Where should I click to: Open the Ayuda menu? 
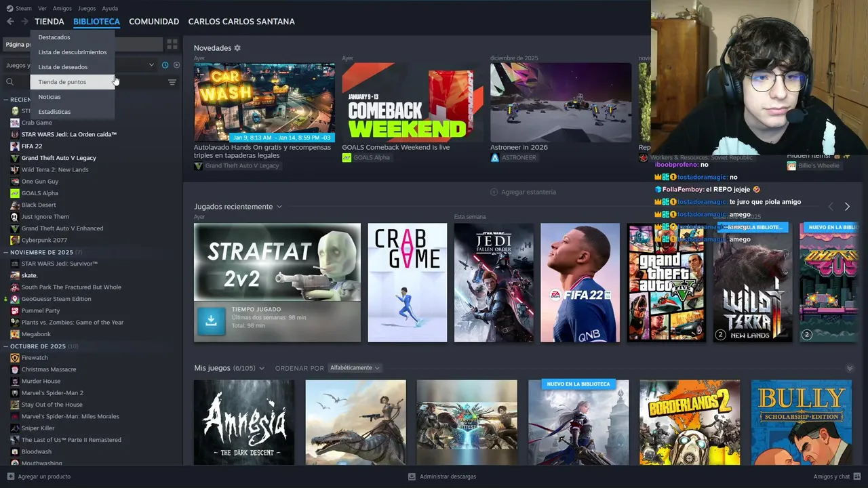click(110, 8)
